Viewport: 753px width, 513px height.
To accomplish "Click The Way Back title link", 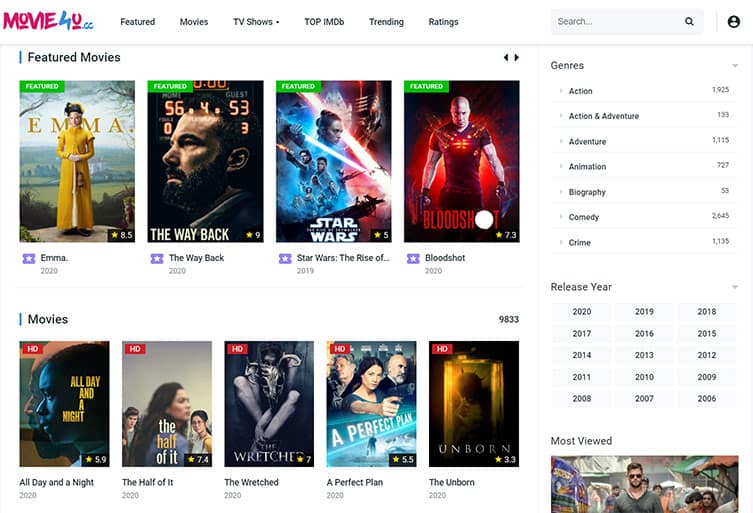I will point(196,258).
